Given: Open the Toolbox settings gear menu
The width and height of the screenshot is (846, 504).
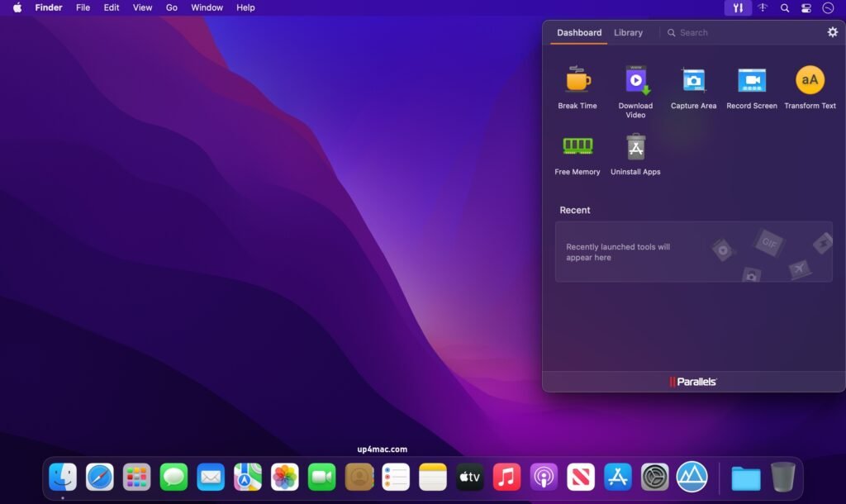Looking at the screenshot, I should tap(831, 32).
